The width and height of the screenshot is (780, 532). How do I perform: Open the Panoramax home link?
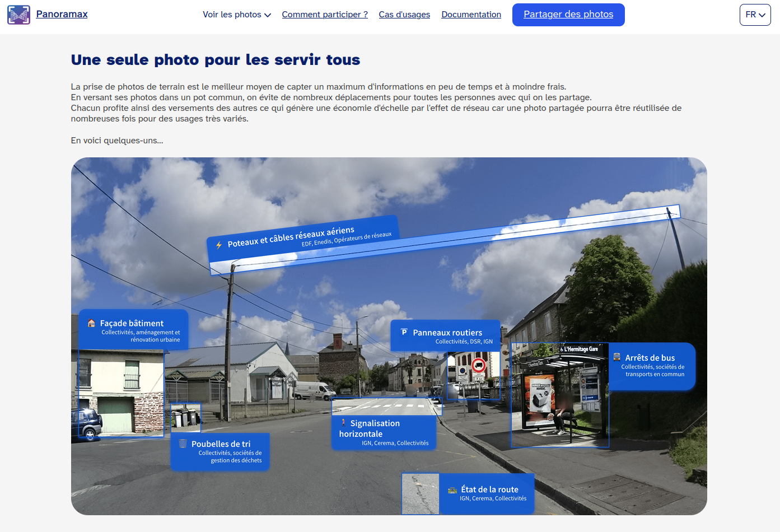tap(62, 14)
